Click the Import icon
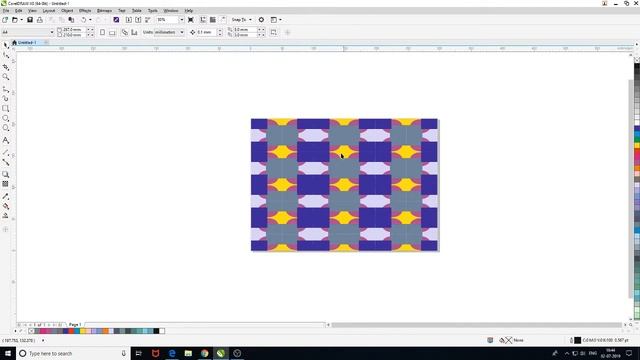The width and height of the screenshot is (640, 360). tap(129, 20)
